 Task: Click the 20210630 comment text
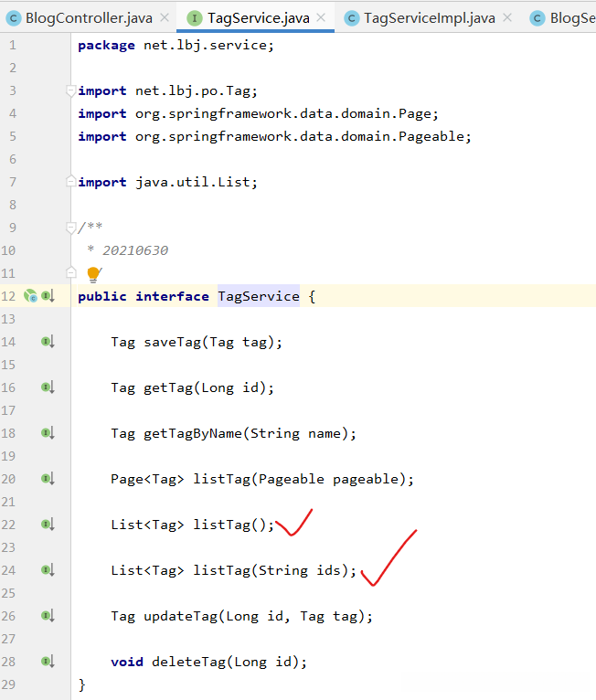pos(135,250)
